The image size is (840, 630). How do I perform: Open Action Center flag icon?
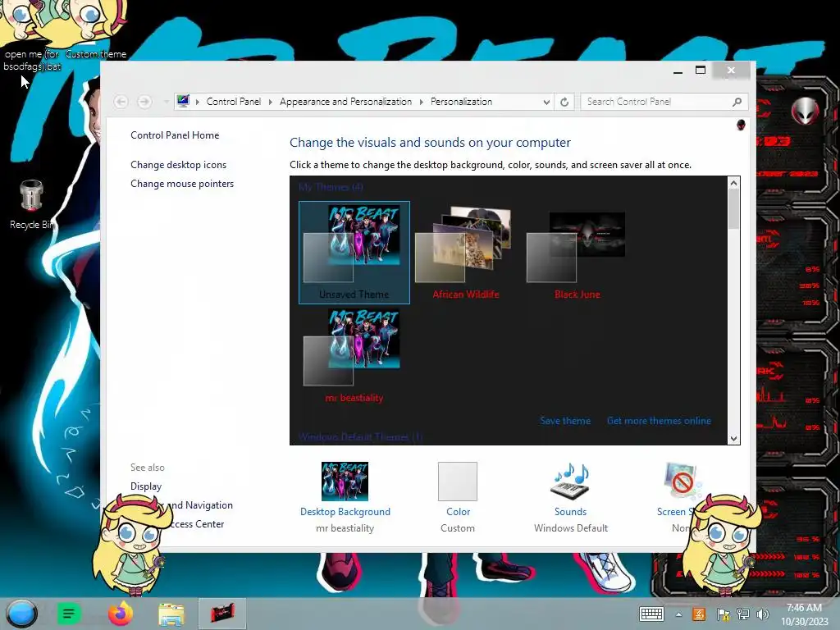click(x=723, y=614)
